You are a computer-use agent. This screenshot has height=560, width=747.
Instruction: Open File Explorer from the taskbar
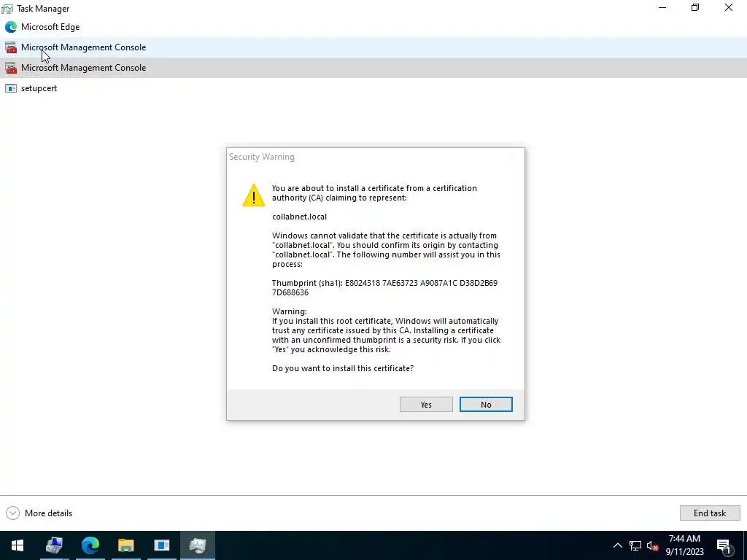point(125,545)
